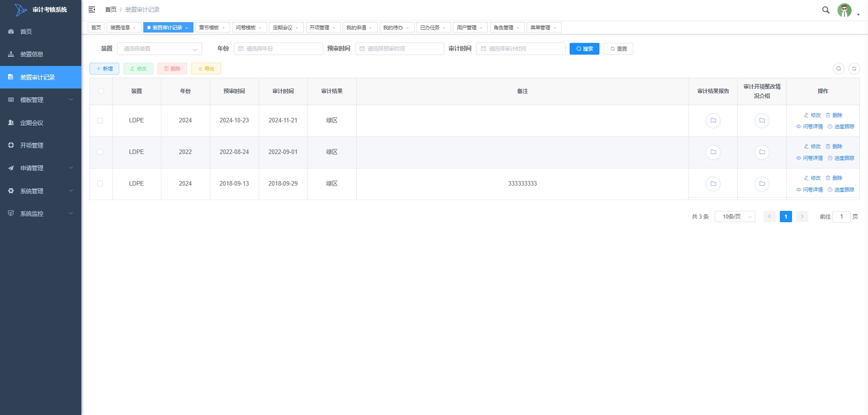Click the blue 搜索 button
The image size is (868, 415).
[585, 49]
